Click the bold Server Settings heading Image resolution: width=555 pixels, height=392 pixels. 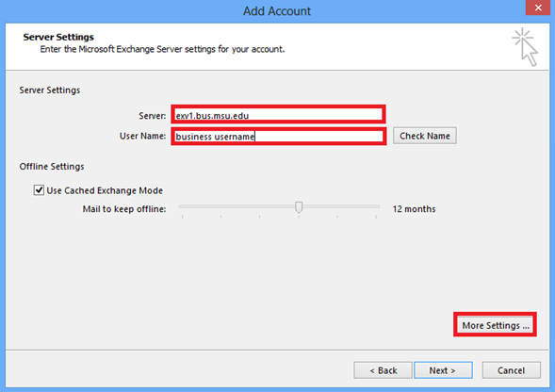[58, 37]
